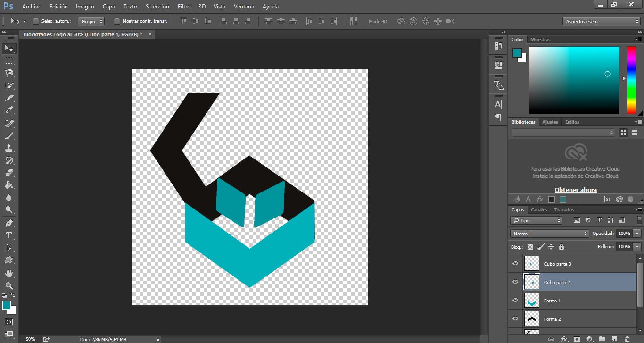Click the link layers icon

tap(551, 339)
